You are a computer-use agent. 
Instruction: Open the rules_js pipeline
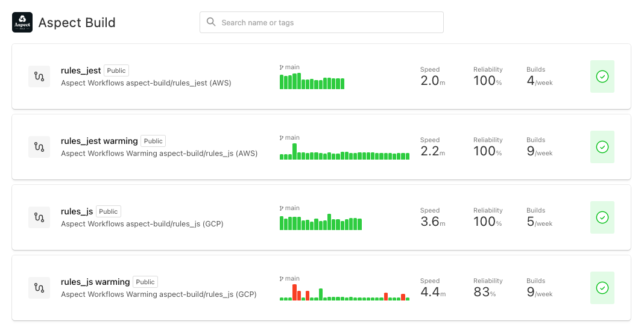(77, 211)
